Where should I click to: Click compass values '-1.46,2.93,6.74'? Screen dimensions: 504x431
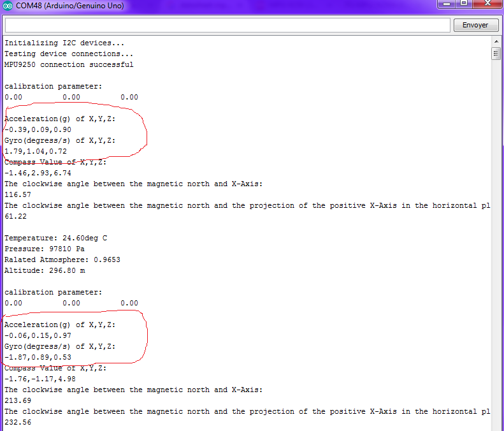[38, 173]
